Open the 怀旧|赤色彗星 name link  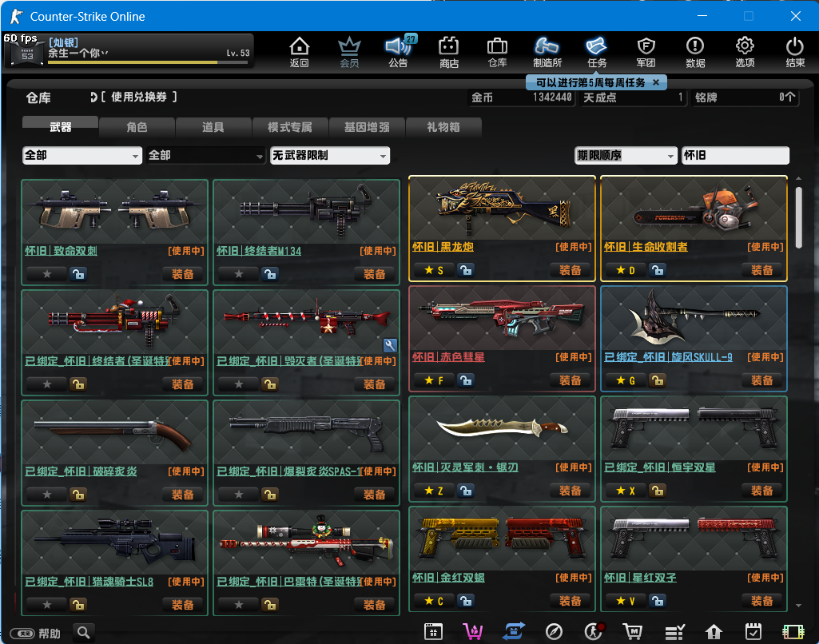(x=449, y=357)
